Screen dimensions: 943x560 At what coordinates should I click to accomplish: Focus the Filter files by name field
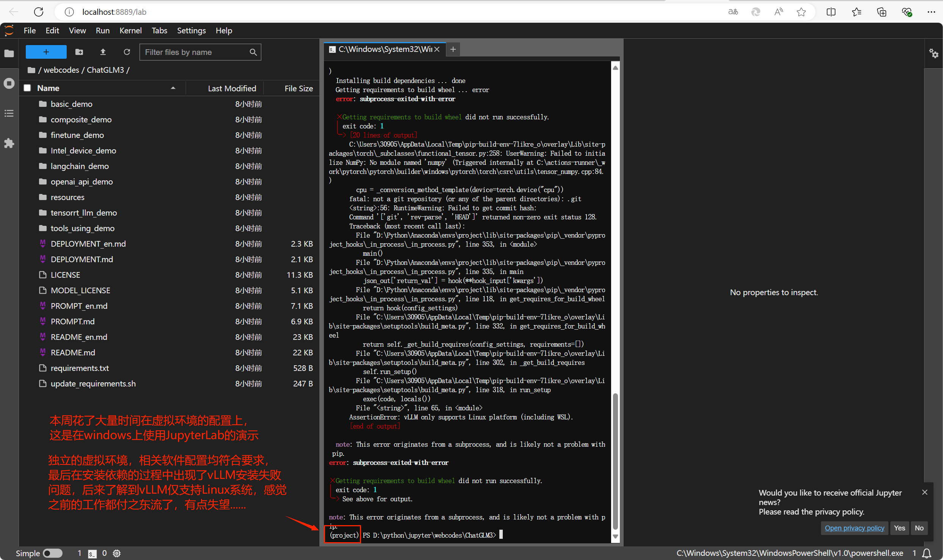200,52
